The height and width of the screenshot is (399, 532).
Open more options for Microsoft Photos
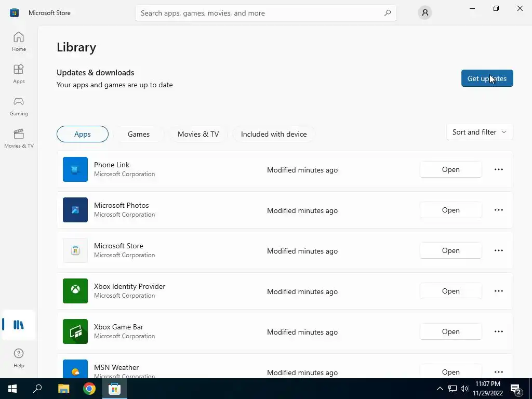pyautogui.click(x=498, y=210)
